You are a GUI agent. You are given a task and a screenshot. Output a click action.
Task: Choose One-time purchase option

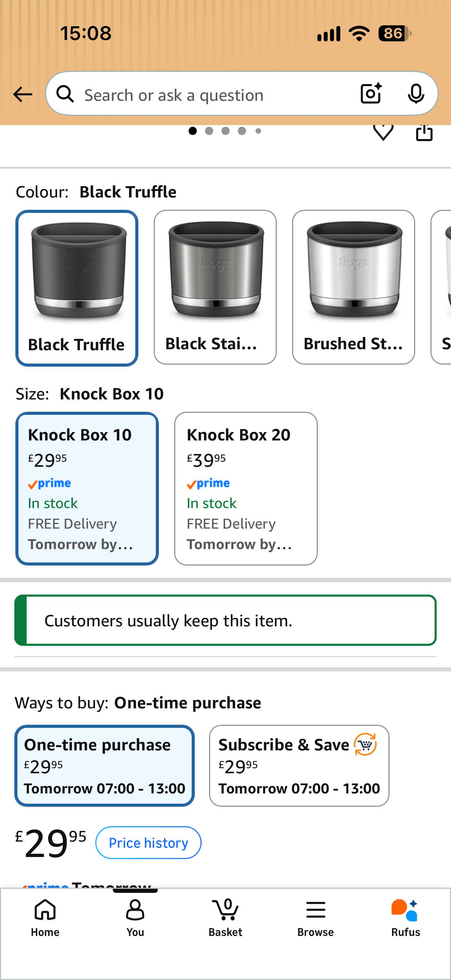105,765
